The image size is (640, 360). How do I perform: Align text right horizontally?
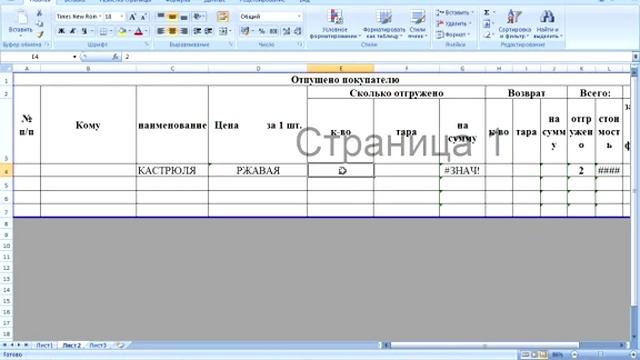(184, 31)
